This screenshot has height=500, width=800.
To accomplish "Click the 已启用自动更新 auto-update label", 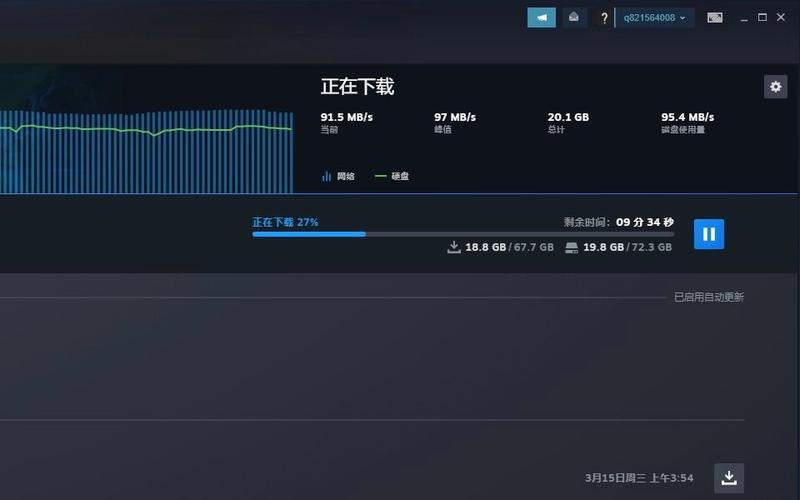I will coord(708,297).
